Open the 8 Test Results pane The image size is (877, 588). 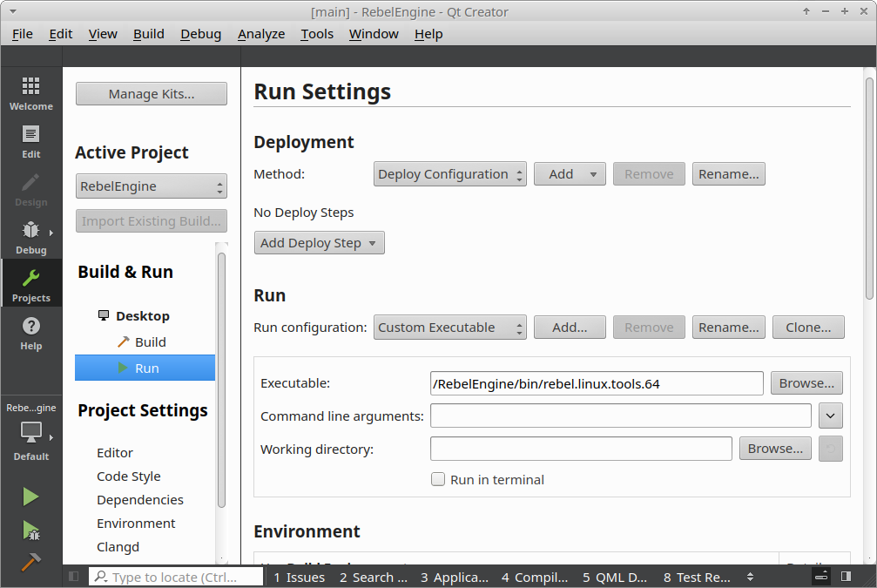click(697, 577)
